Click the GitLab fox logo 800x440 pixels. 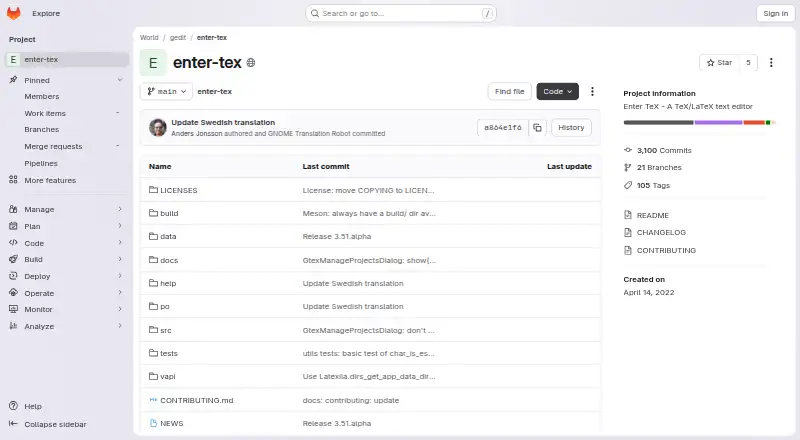pos(14,13)
